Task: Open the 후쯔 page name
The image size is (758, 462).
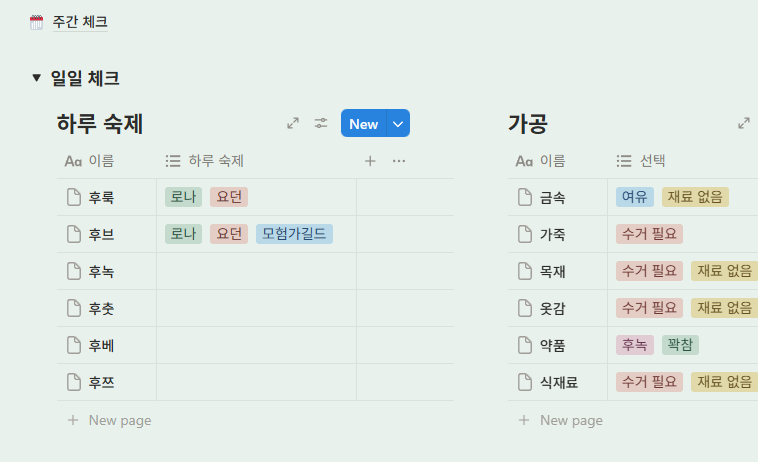Action: [101, 383]
